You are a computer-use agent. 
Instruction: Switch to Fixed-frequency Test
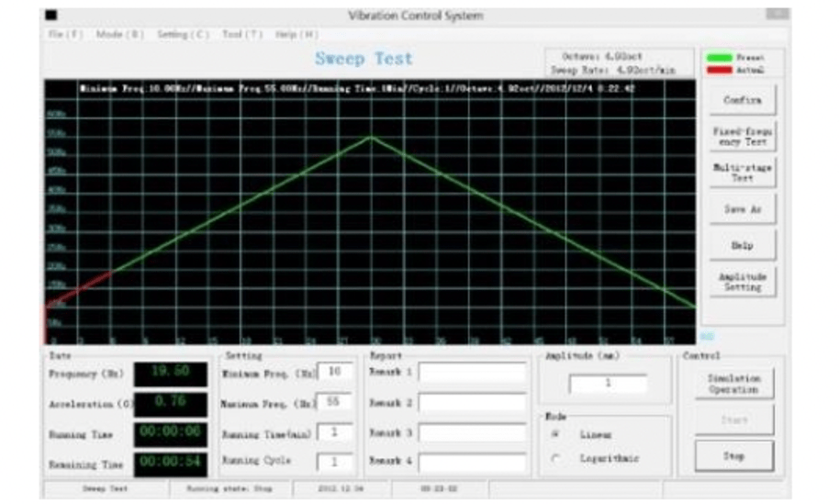(x=743, y=137)
